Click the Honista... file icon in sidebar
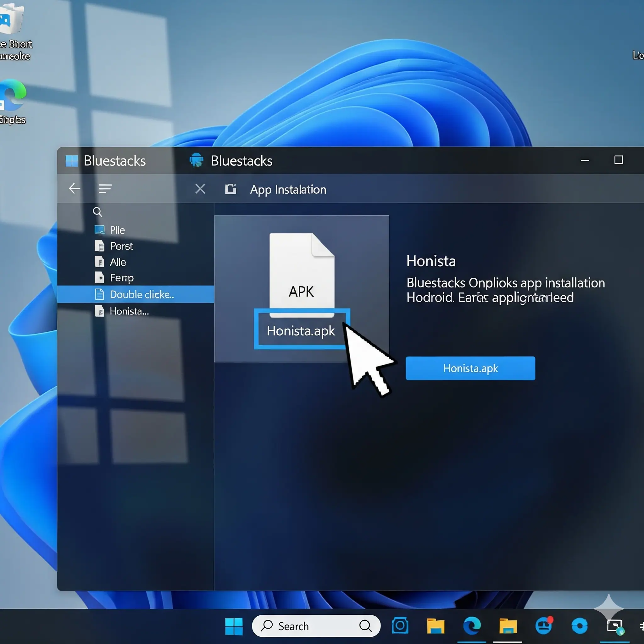The image size is (644, 644). click(x=99, y=311)
